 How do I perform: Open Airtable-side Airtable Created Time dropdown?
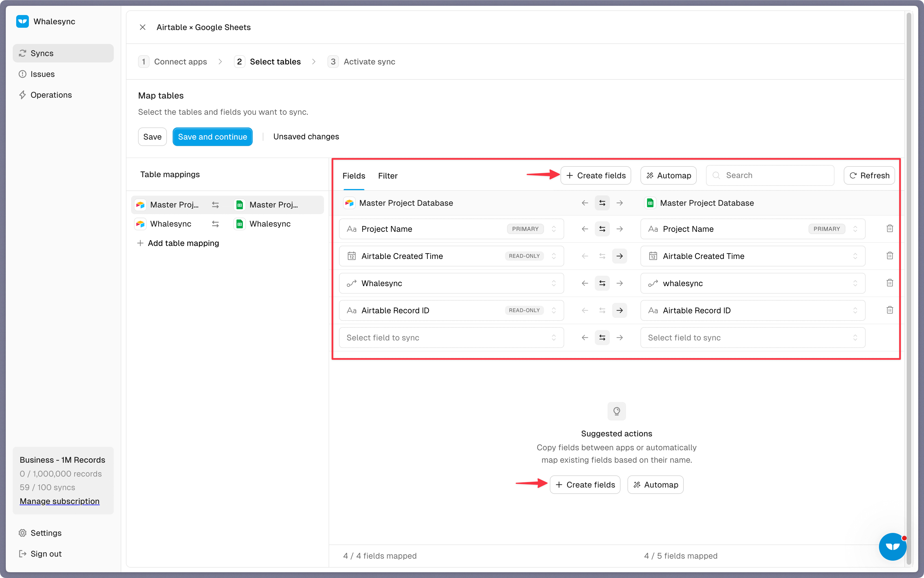(x=451, y=256)
